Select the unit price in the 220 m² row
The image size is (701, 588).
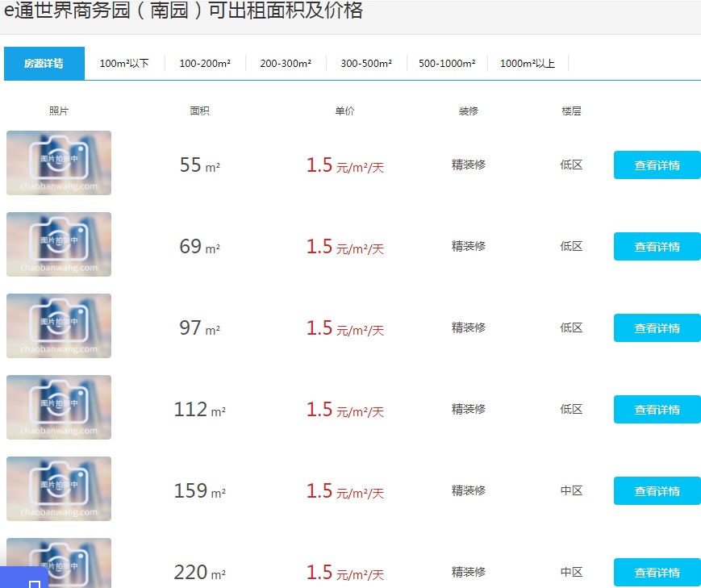(345, 572)
